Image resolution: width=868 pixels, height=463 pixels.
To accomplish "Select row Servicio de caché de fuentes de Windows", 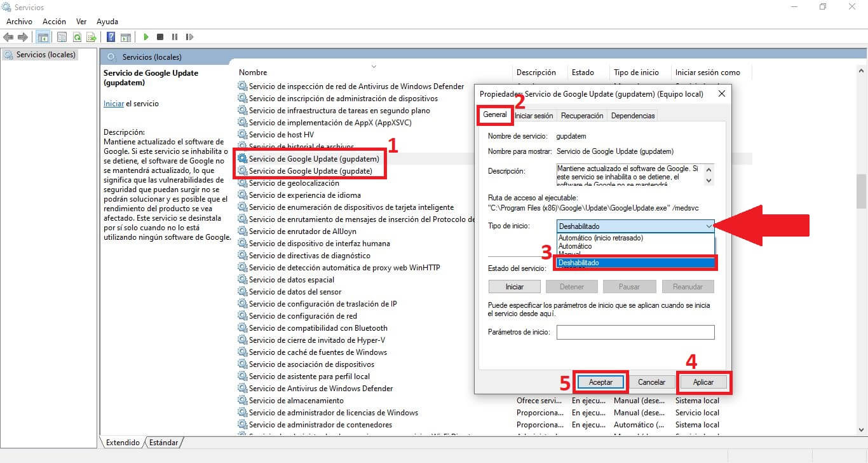I will (x=318, y=352).
